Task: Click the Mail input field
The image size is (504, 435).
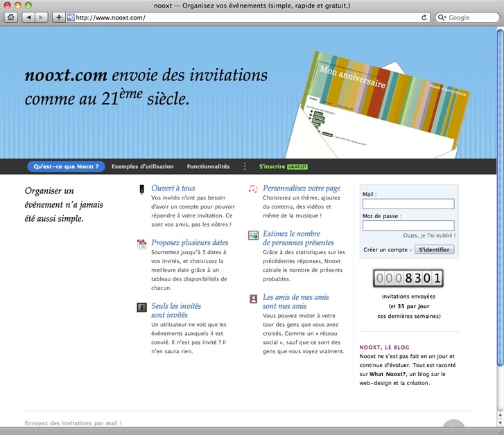Action: point(408,204)
